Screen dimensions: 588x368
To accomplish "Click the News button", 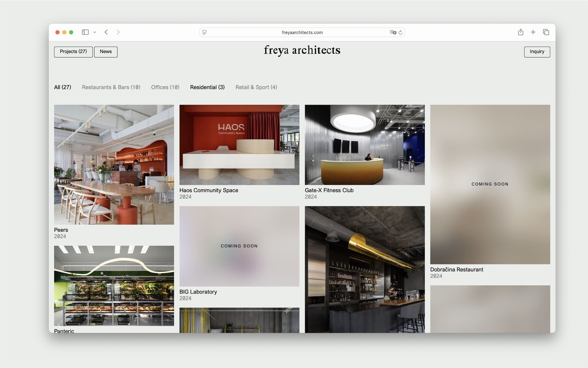I will [x=105, y=52].
